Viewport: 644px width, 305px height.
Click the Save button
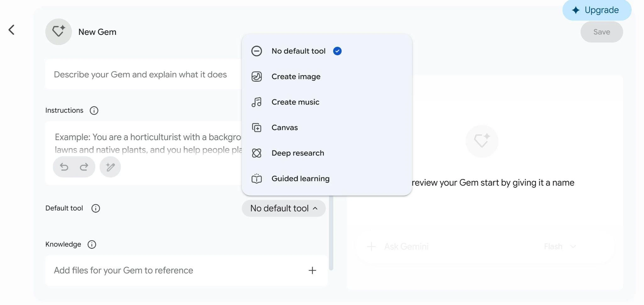pos(602,32)
